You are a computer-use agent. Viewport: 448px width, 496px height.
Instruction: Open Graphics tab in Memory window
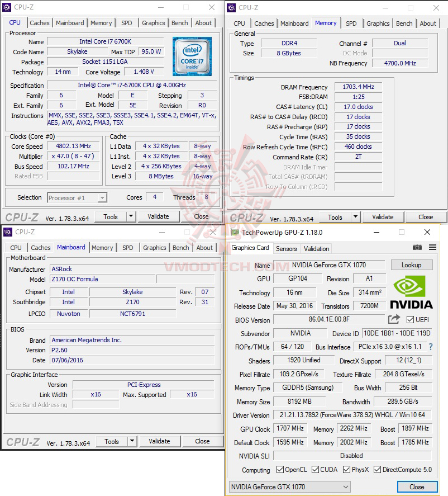[x=378, y=23]
